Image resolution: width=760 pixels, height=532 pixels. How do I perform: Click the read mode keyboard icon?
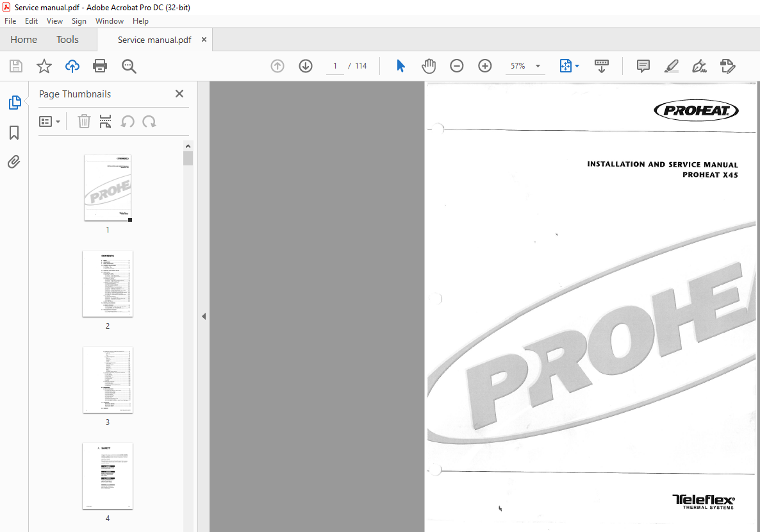(x=602, y=66)
